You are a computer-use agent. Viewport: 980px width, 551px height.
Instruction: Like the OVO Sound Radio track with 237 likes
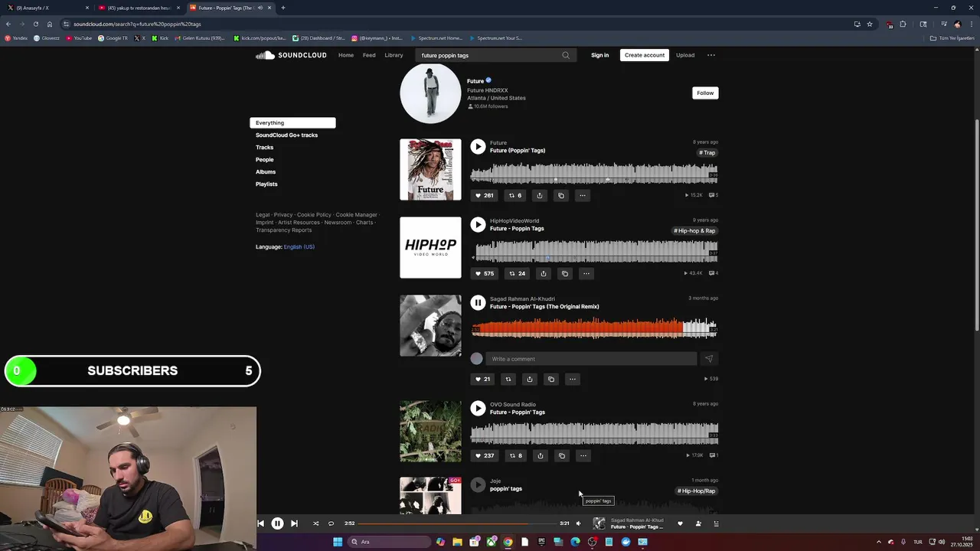pyautogui.click(x=484, y=455)
